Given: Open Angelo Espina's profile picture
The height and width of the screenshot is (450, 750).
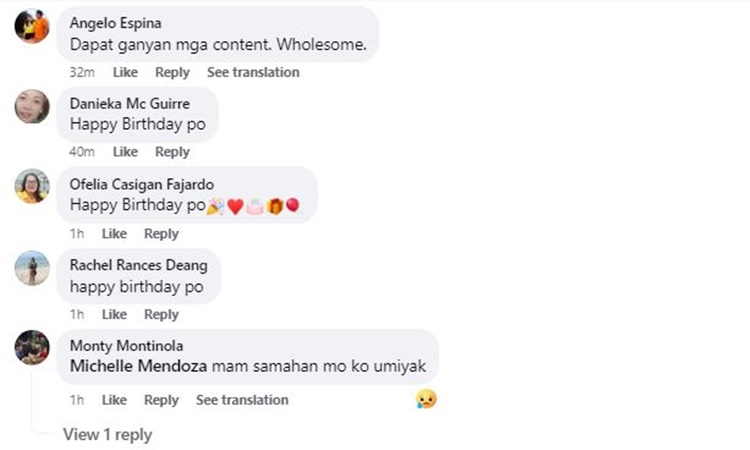Looking at the screenshot, I should pyautogui.click(x=32, y=26).
